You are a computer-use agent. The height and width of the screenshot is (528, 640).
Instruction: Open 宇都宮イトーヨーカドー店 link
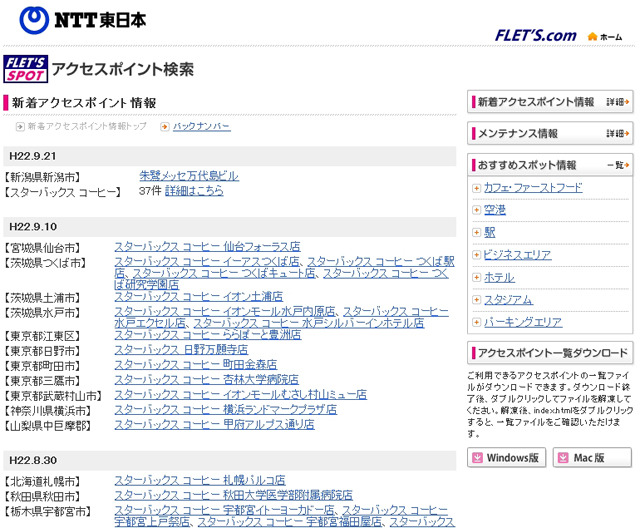(224, 510)
